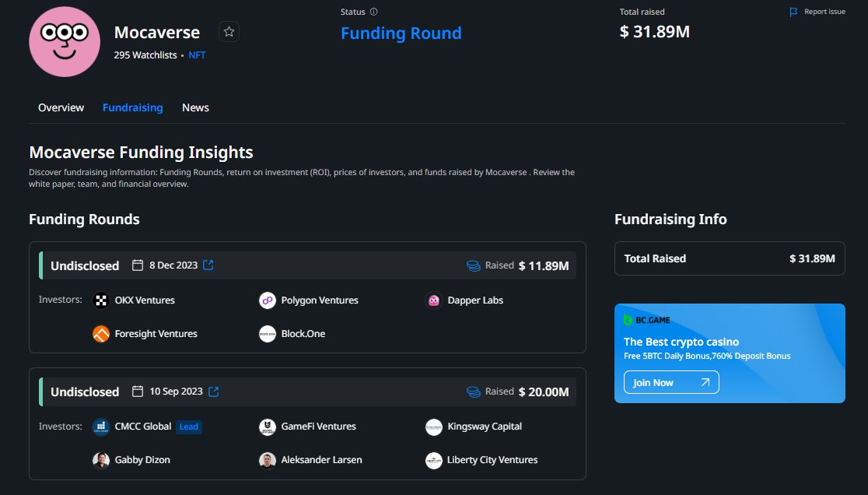This screenshot has height=495, width=868.
Task: Click the Polygon Ventures logo icon
Action: click(268, 300)
